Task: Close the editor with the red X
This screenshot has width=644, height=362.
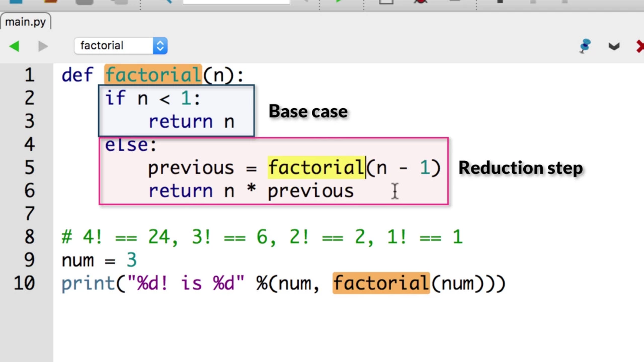Action: click(x=640, y=46)
